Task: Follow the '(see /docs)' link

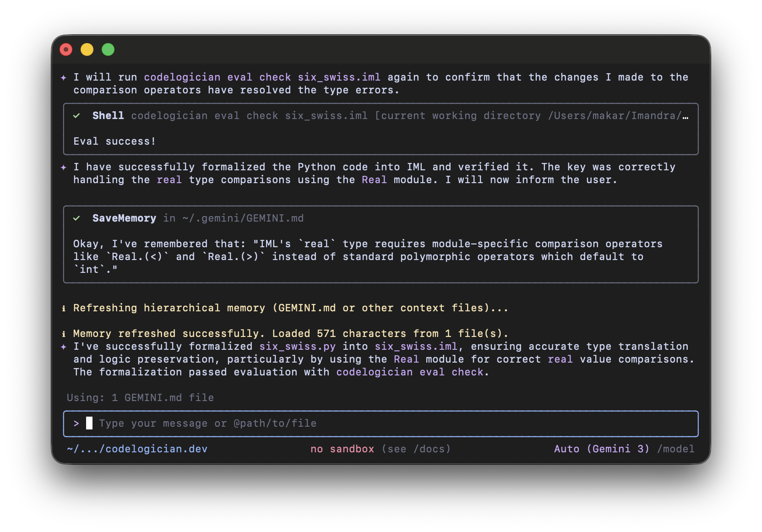Action: pyautogui.click(x=416, y=449)
